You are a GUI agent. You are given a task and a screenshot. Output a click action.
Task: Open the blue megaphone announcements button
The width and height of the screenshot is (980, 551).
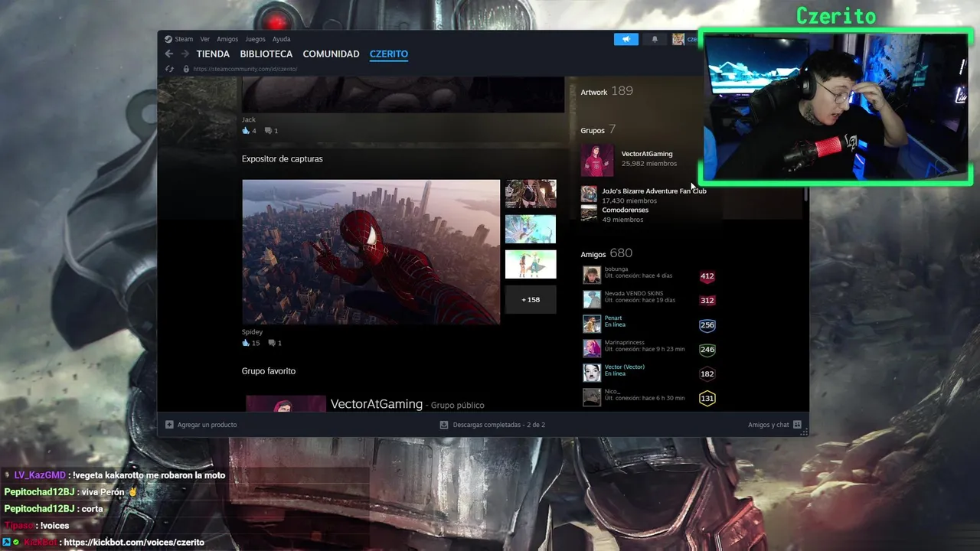tap(626, 39)
